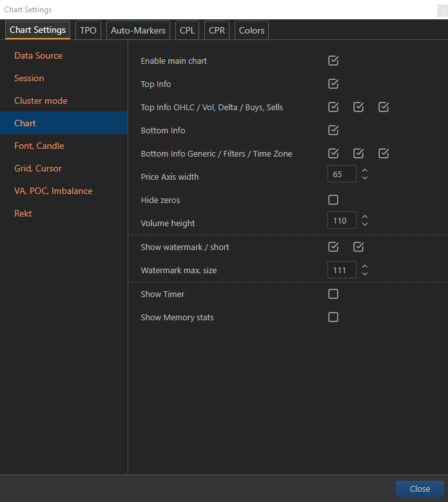Decrease Watermark max. size value
Image resolution: width=448 pixels, height=502 pixels.
coord(365,274)
